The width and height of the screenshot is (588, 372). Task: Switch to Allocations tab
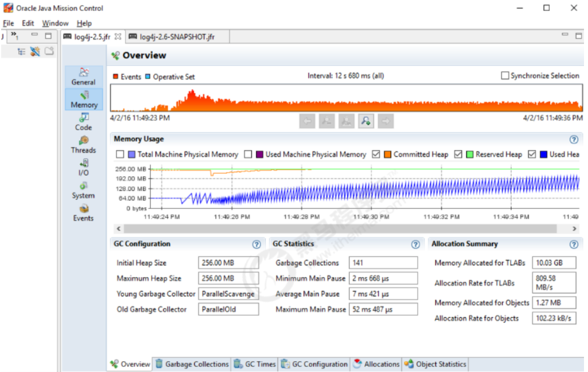377,364
